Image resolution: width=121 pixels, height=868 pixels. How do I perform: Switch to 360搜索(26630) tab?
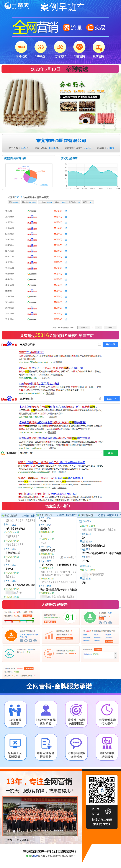46,202
